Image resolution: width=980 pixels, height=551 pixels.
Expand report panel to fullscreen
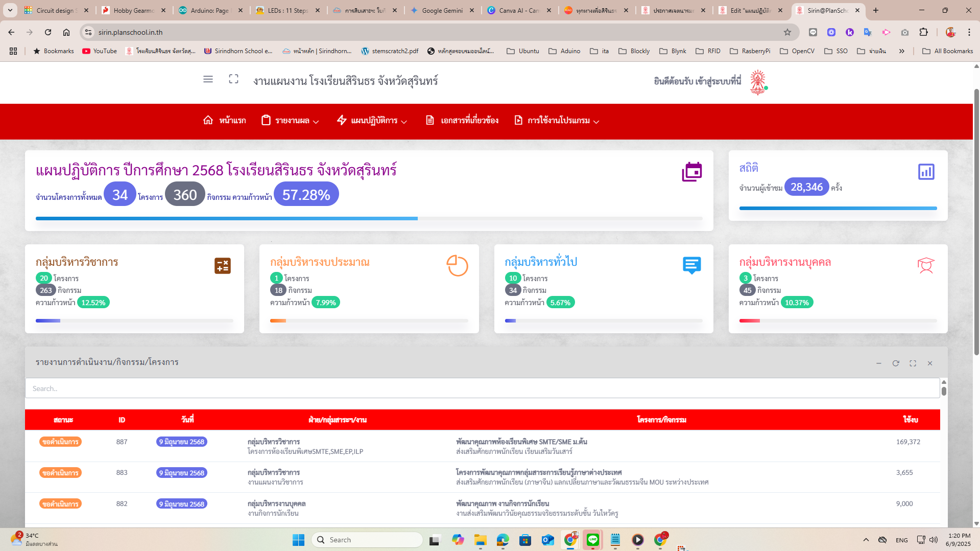click(x=913, y=363)
